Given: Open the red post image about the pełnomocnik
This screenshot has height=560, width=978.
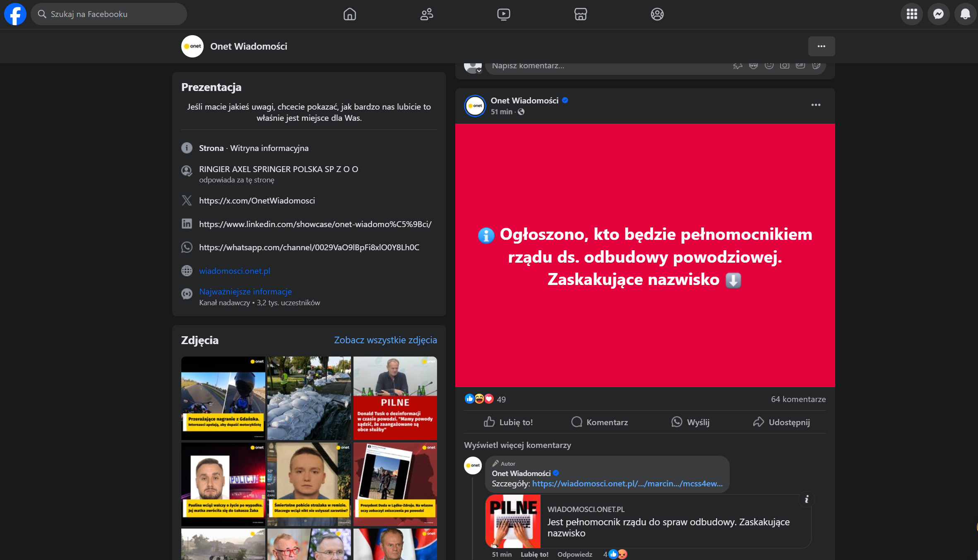Looking at the screenshot, I should (645, 255).
